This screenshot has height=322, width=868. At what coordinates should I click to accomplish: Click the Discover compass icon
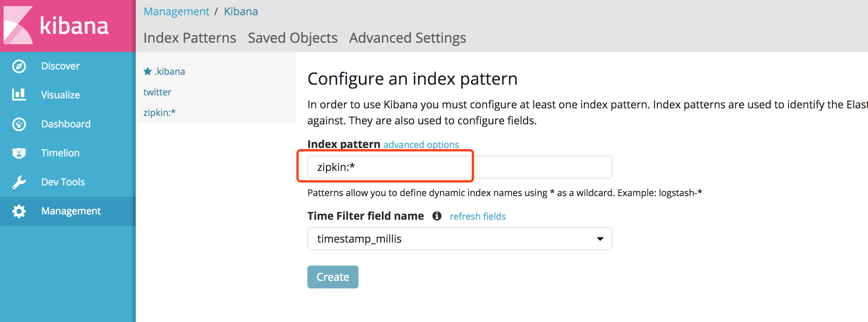pos(19,66)
